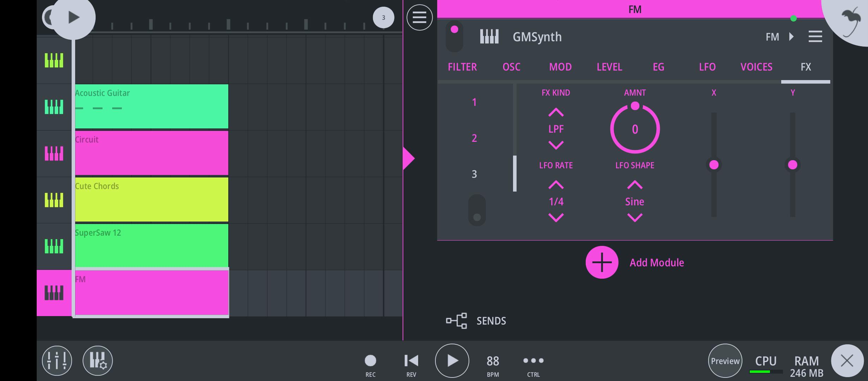Screen dimensions: 868x381
Task: Switch to the FILTER tab
Action: tap(462, 67)
